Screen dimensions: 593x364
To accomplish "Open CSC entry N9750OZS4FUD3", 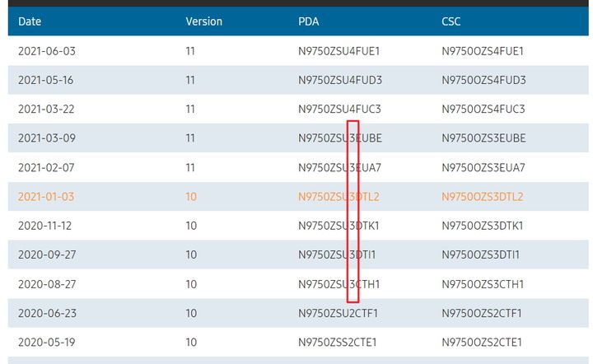I will pos(483,80).
